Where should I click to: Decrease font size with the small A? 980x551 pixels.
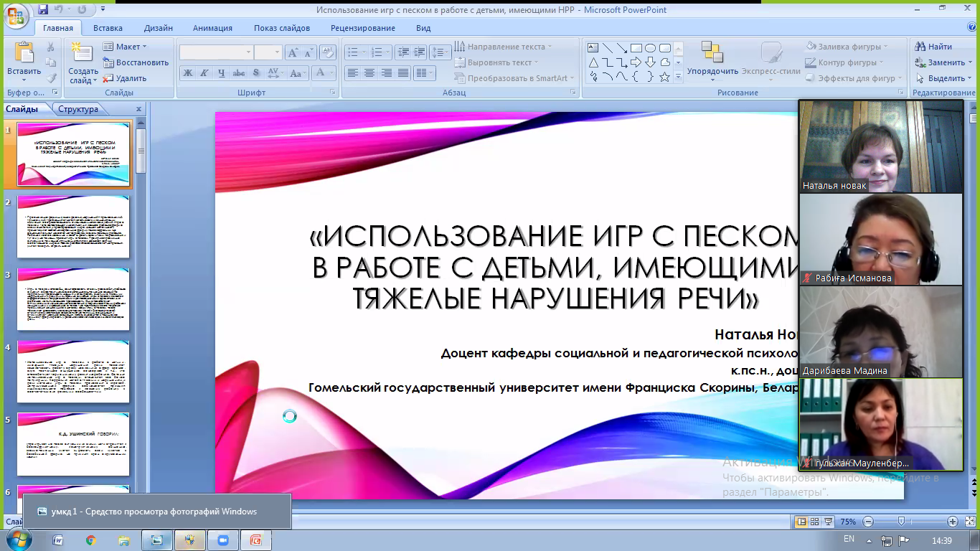pos(308,52)
